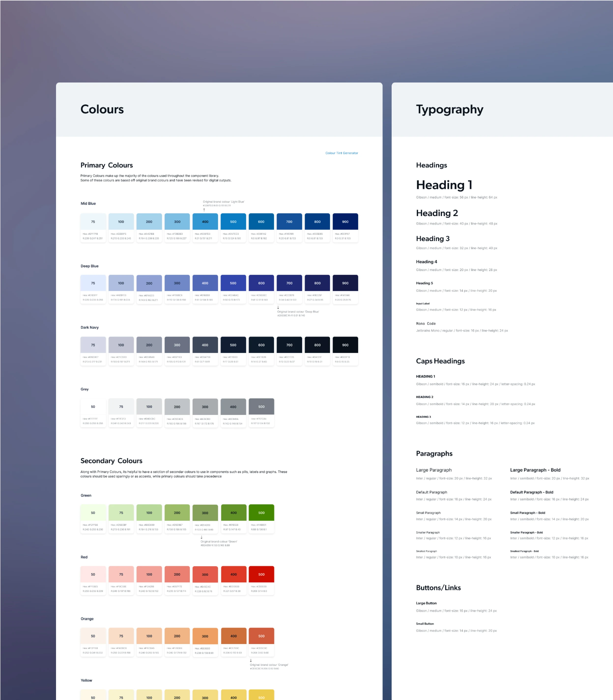Image resolution: width=613 pixels, height=700 pixels.
Task: Click the Green 100 swatch
Action: coord(149,519)
